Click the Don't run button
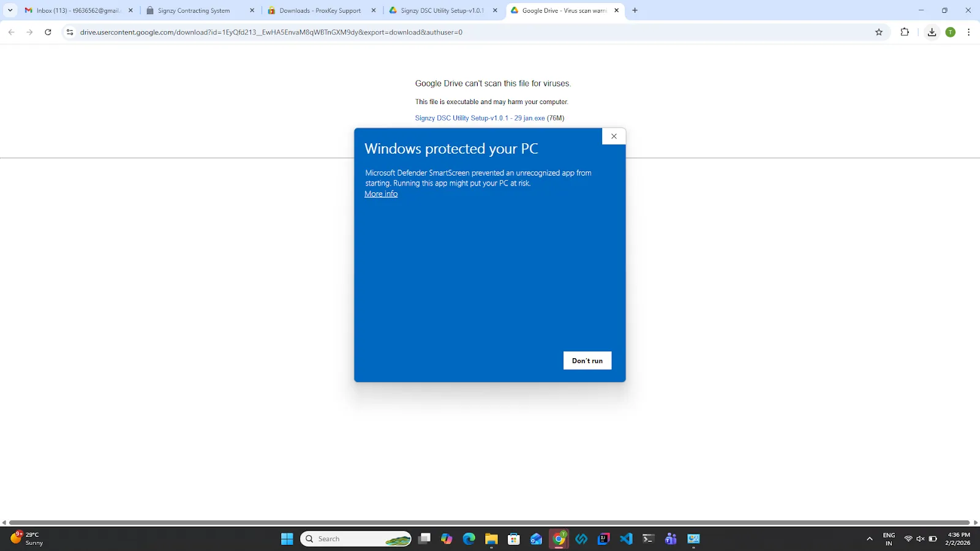Image resolution: width=980 pixels, height=551 pixels. pyautogui.click(x=587, y=361)
